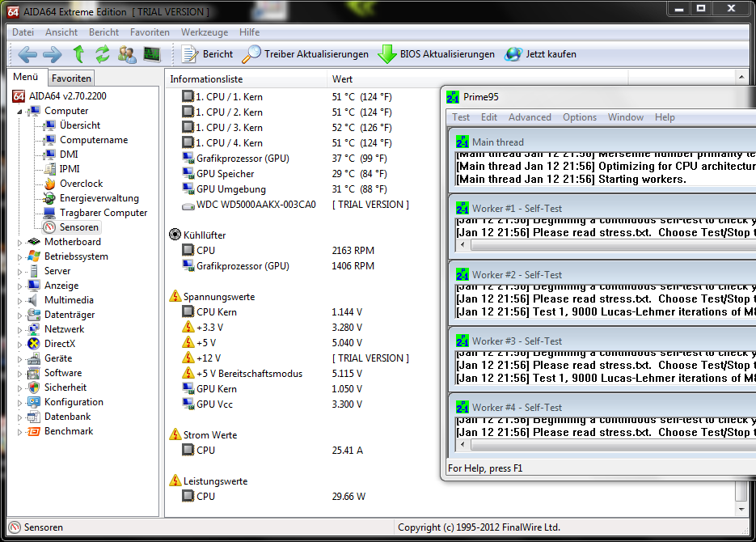Switch to the Menü tab

pyautogui.click(x=26, y=77)
